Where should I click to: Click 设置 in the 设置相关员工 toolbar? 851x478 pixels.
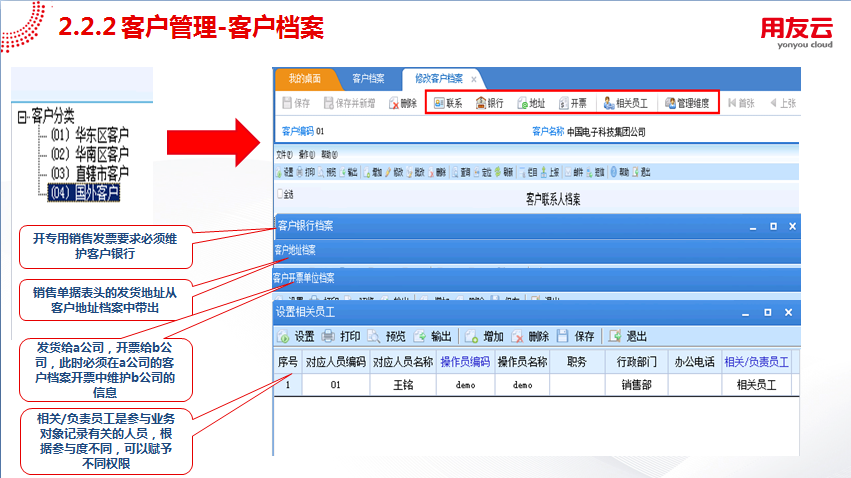coord(296,336)
